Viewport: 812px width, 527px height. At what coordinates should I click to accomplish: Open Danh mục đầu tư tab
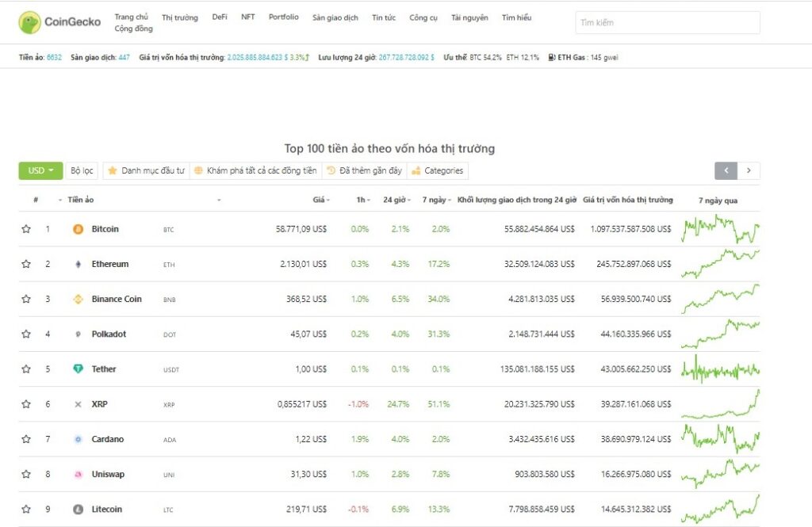pyautogui.click(x=146, y=170)
